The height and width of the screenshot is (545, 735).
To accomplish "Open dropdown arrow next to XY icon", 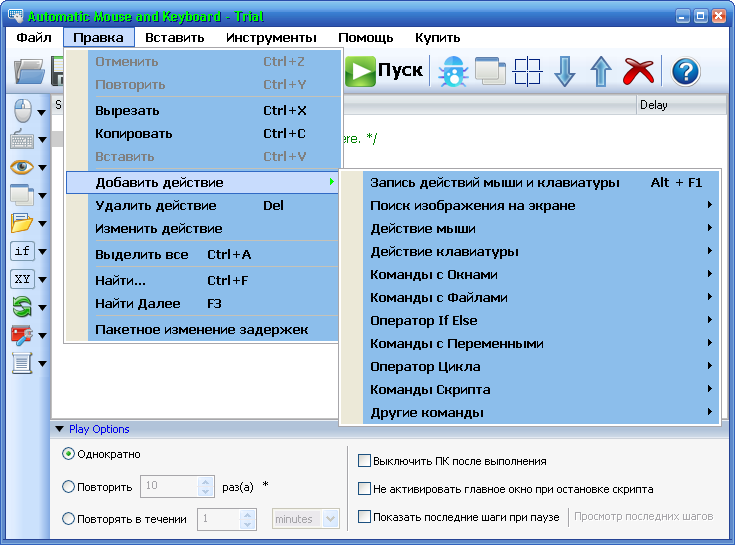I will [42, 280].
